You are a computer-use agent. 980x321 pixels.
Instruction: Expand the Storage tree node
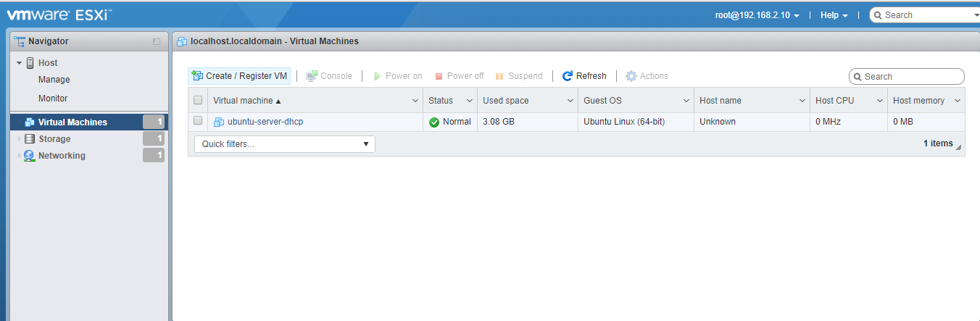(x=20, y=139)
